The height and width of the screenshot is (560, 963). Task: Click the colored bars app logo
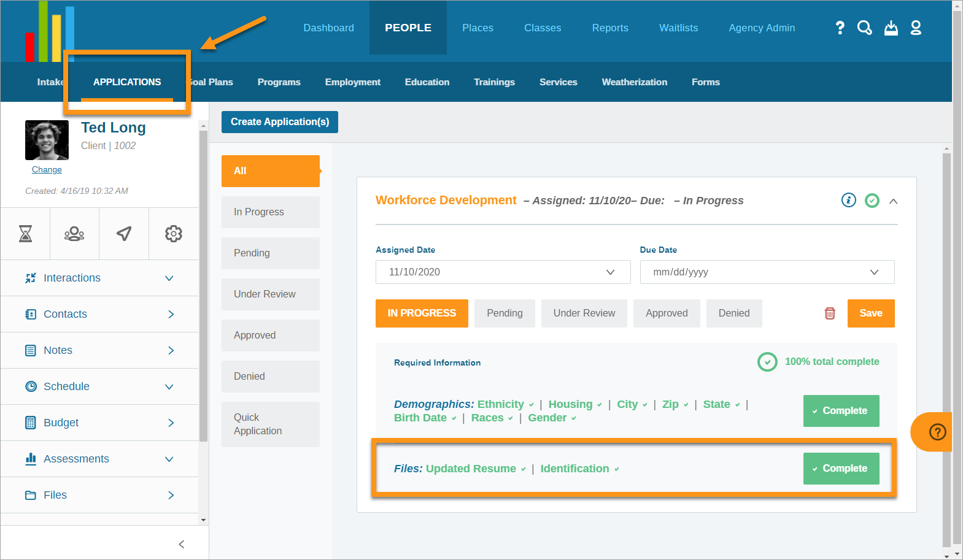[50, 31]
